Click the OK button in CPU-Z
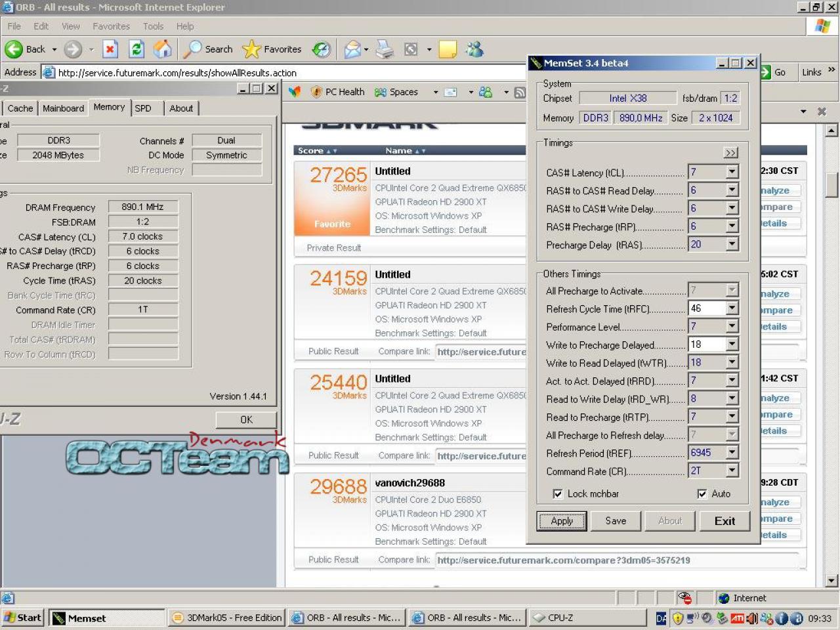 [246, 420]
